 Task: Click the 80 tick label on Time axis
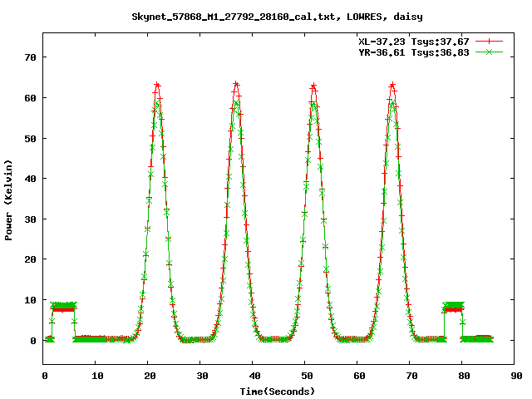pos(464,376)
